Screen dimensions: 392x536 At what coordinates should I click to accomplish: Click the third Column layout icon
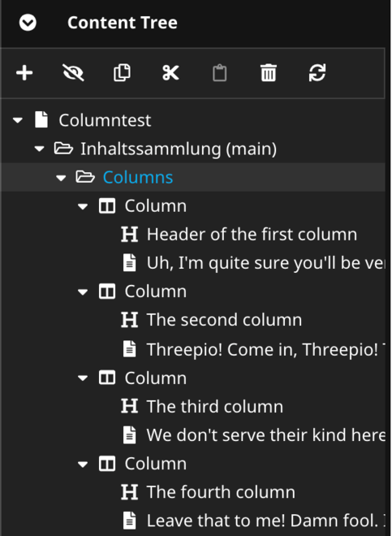click(x=107, y=378)
